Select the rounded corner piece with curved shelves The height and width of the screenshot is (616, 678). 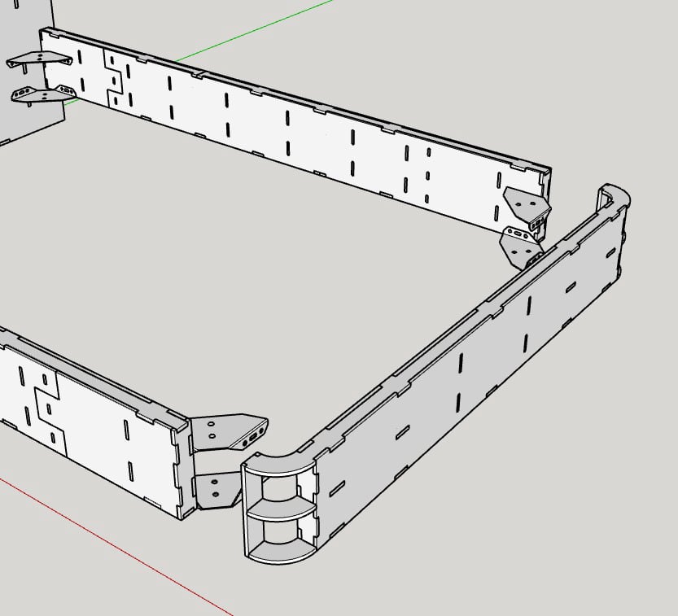(x=280, y=508)
